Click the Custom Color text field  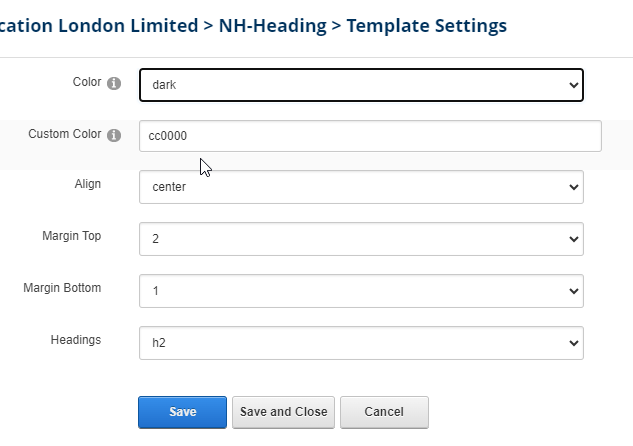coord(370,136)
